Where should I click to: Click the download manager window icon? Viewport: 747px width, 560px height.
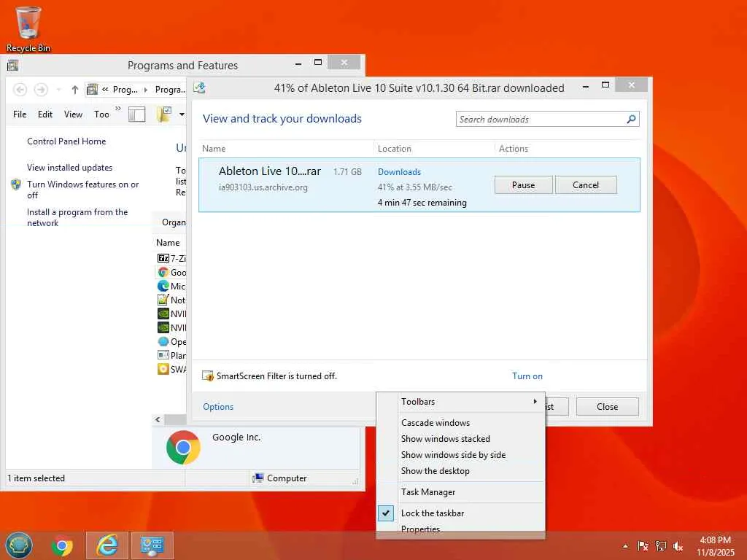[200, 87]
